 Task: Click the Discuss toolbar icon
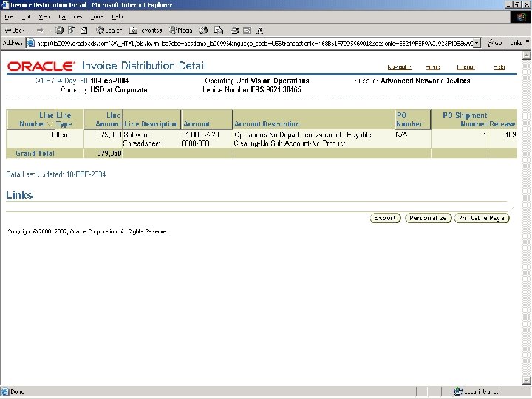coord(260,30)
